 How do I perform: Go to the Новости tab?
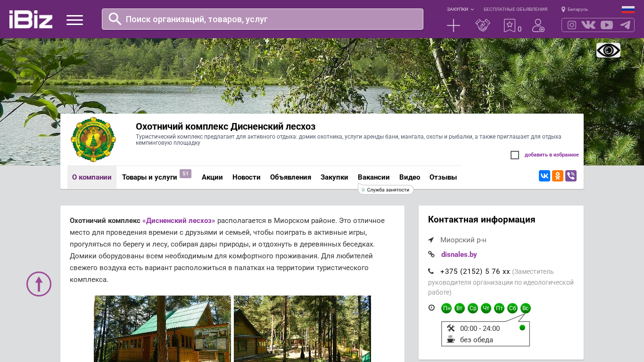tap(247, 177)
